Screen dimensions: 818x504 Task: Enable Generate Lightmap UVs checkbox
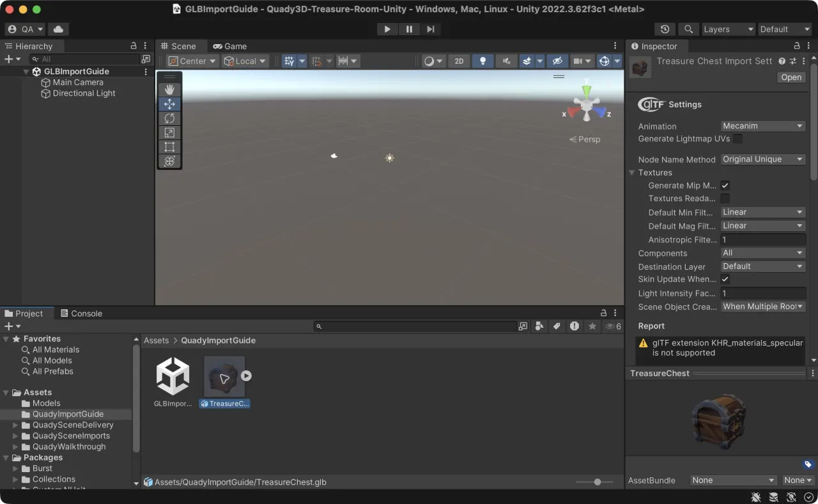737,139
